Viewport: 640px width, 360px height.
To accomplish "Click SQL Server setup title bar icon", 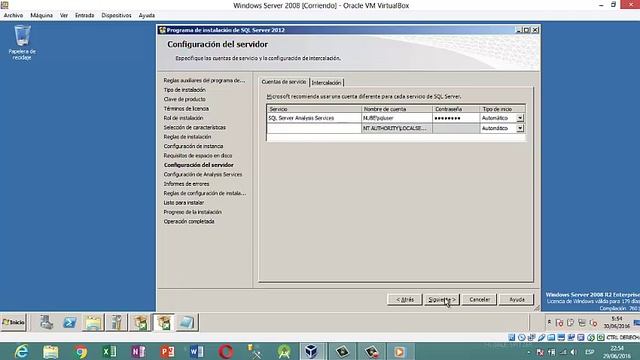I will click(162, 30).
